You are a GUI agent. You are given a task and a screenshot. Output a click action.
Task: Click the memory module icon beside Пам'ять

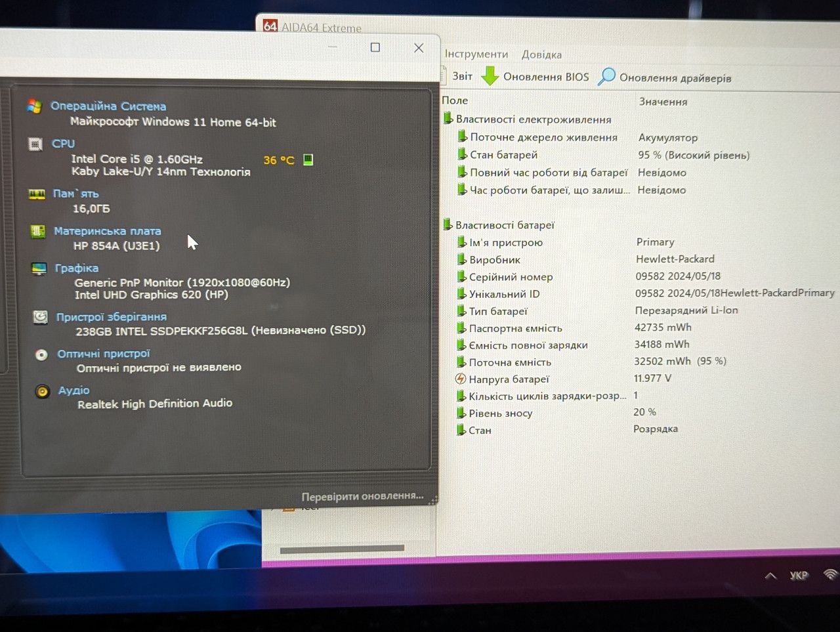(x=37, y=194)
